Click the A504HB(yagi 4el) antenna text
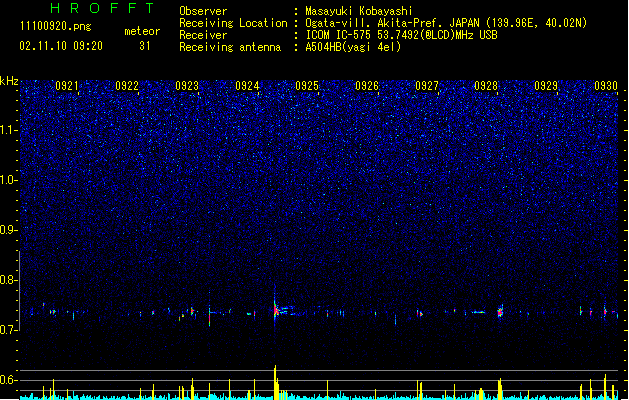Viewport: 629px width, 400px height. [x=353, y=47]
